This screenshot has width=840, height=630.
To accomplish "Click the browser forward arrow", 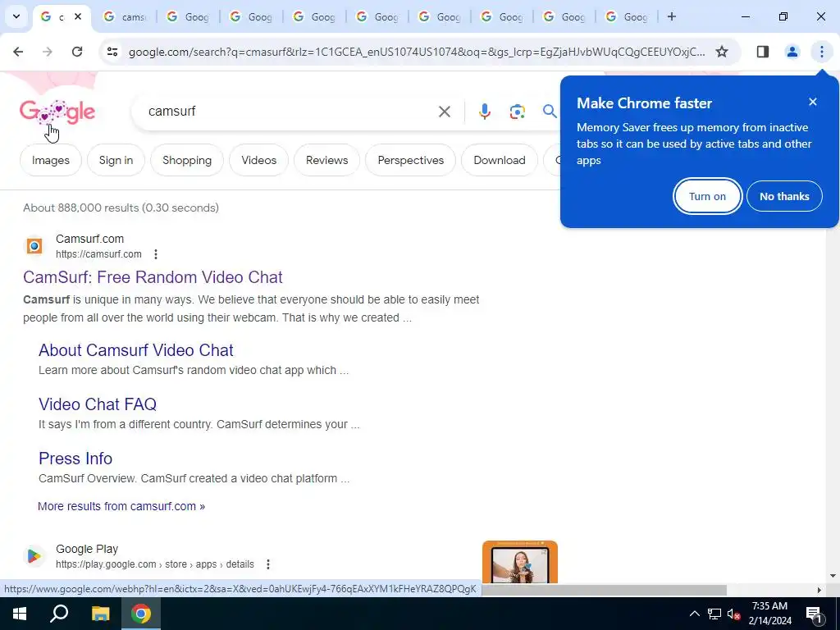I will [48, 52].
